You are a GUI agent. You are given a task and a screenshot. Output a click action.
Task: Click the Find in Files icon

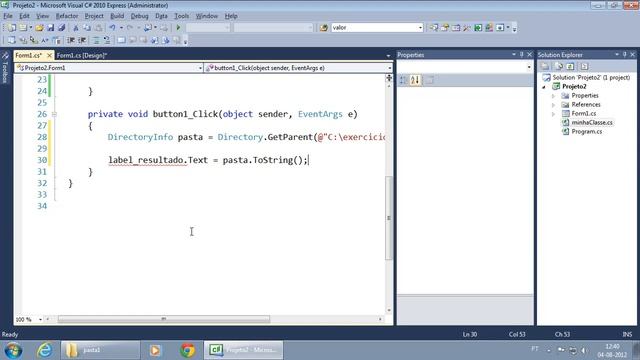point(324,28)
